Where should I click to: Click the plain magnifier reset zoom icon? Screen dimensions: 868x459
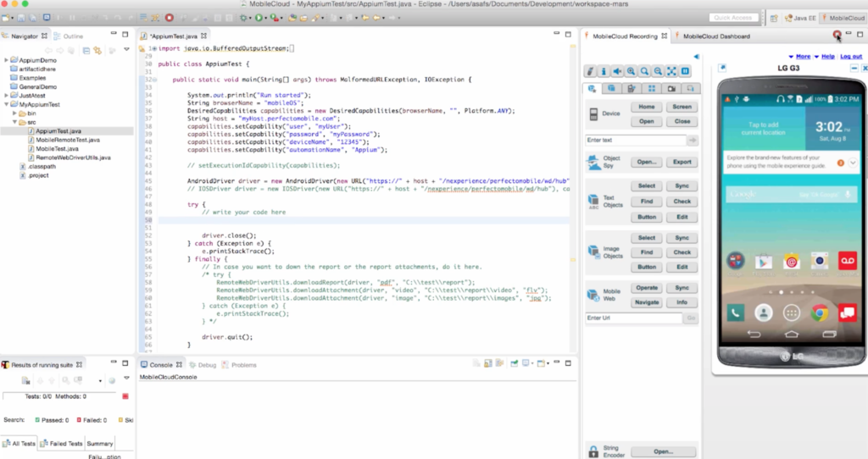pyautogui.click(x=644, y=71)
